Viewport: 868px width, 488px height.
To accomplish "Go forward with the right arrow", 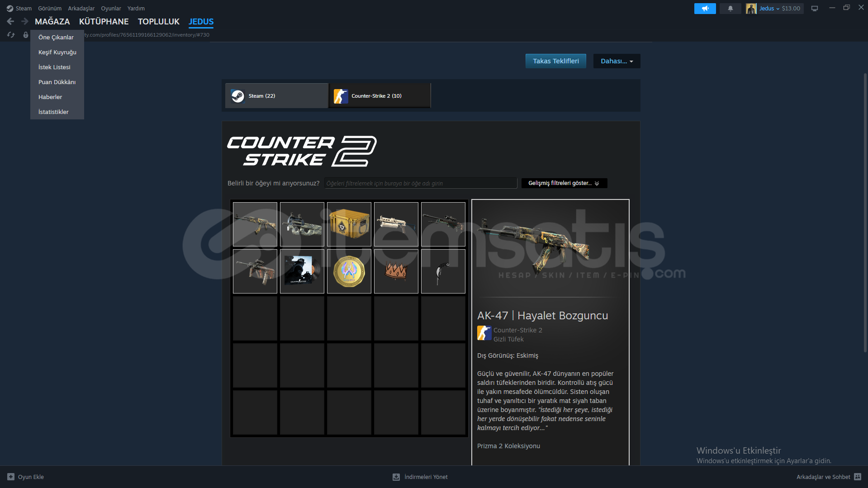I will [x=25, y=21].
